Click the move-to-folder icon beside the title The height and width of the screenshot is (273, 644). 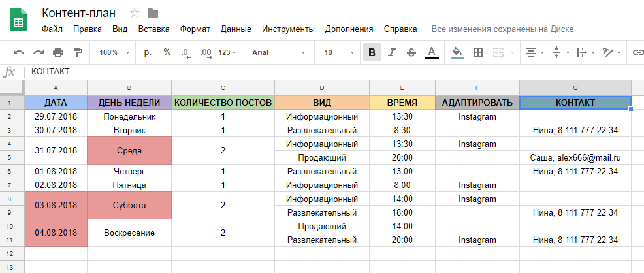(x=153, y=13)
